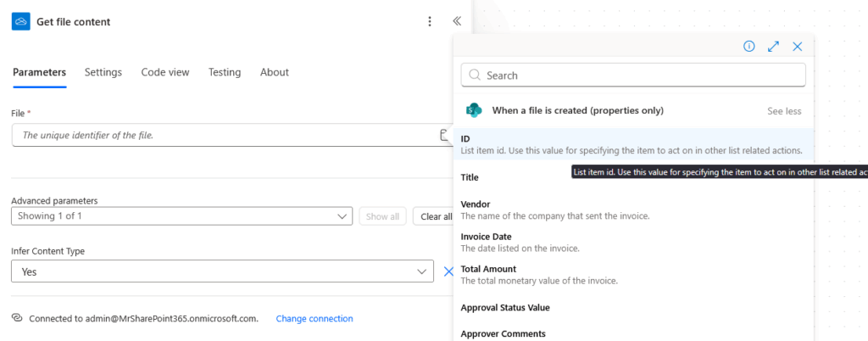Click the OneDrive Get file content icon
Screen dimensions: 868x341
pos(21,21)
